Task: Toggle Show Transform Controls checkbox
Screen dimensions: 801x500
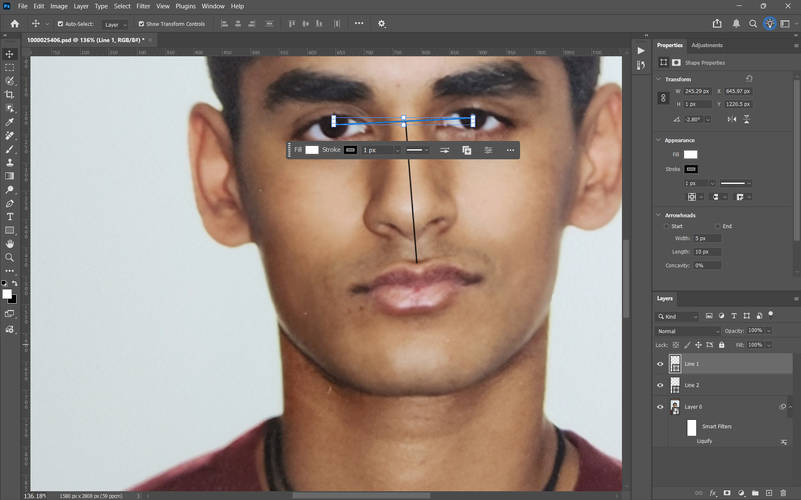Action: point(141,23)
